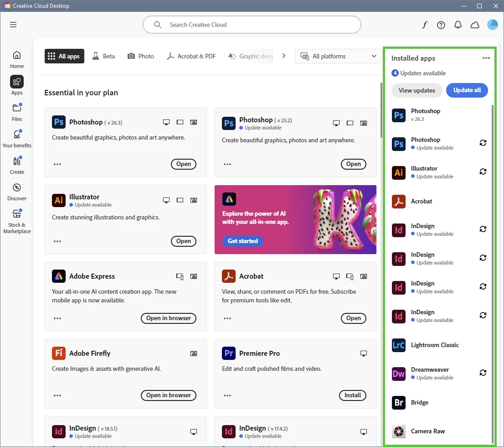Screen dimensions: 504x447
Task: Open the Home sidebar section
Action: (17, 60)
